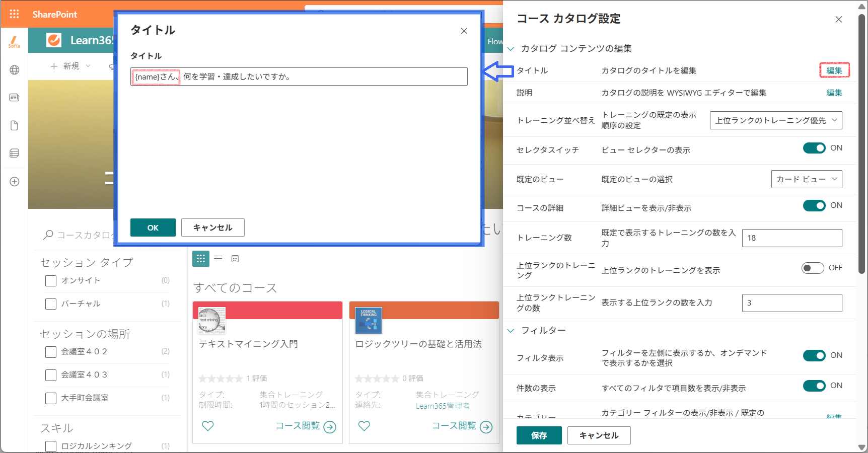The width and height of the screenshot is (868, 453).
Task: Open the SharePoint app launcher waffle
Action: 14,14
